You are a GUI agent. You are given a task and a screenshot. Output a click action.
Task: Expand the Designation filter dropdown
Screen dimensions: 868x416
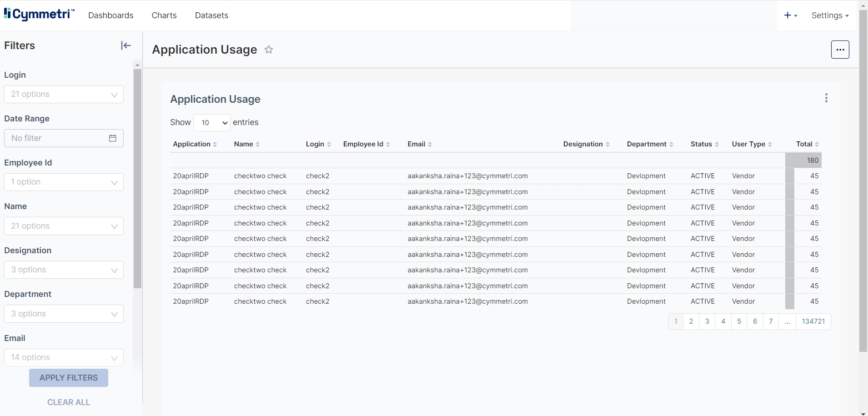click(64, 270)
